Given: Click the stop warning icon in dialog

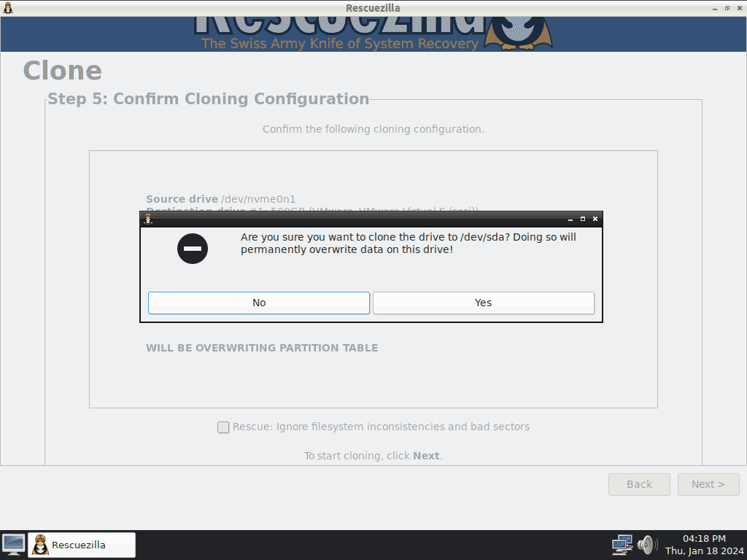Looking at the screenshot, I should [x=193, y=249].
